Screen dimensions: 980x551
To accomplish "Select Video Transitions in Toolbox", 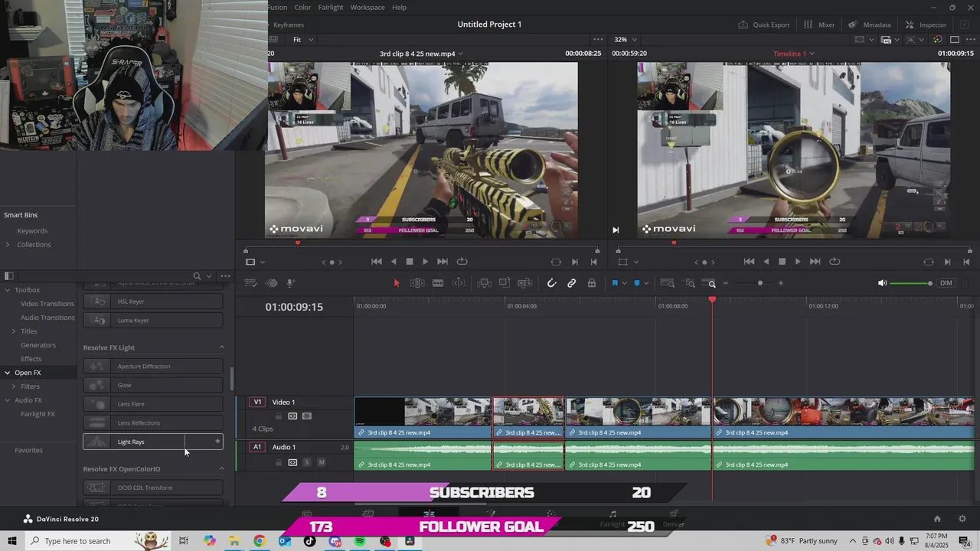I will point(47,304).
